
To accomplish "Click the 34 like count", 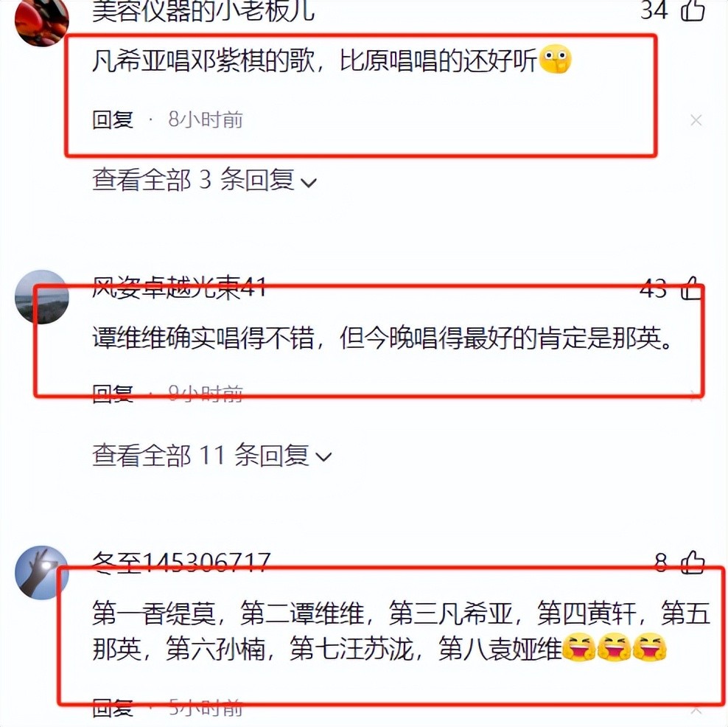I will tap(654, 10).
